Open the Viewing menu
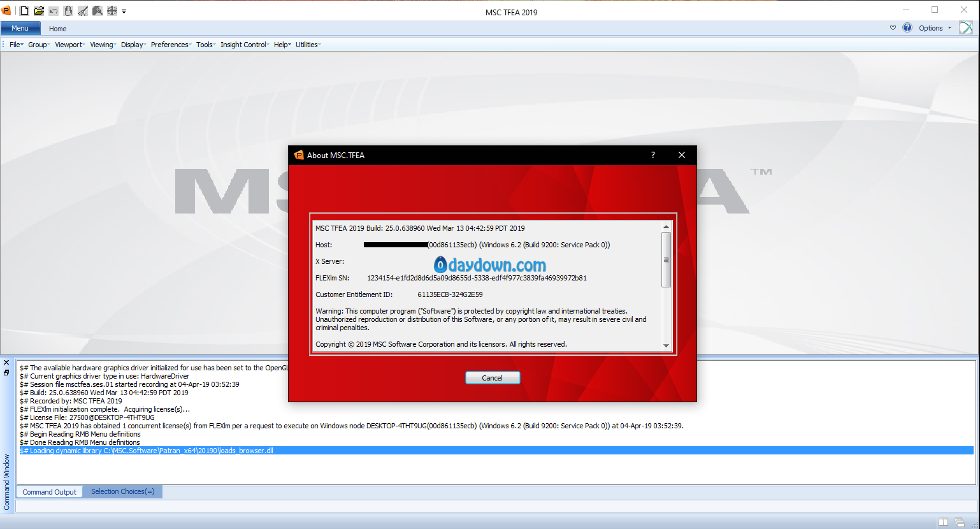 [x=103, y=45]
